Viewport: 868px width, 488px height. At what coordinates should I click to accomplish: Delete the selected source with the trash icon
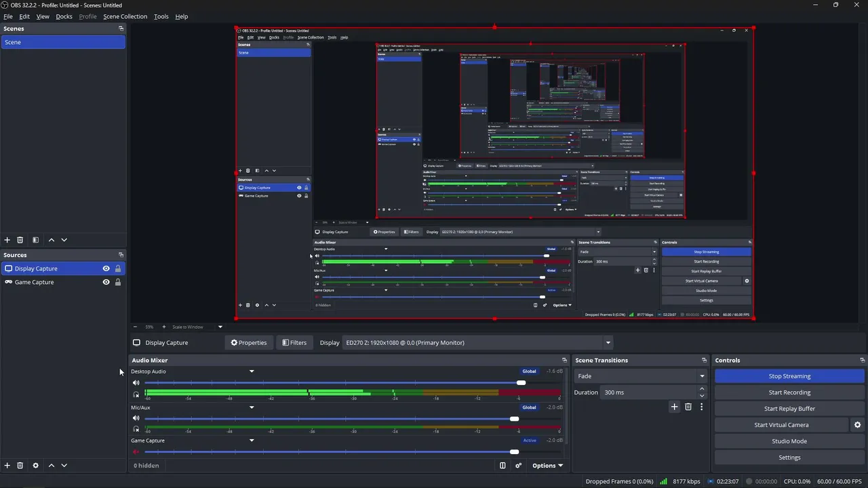20,466
